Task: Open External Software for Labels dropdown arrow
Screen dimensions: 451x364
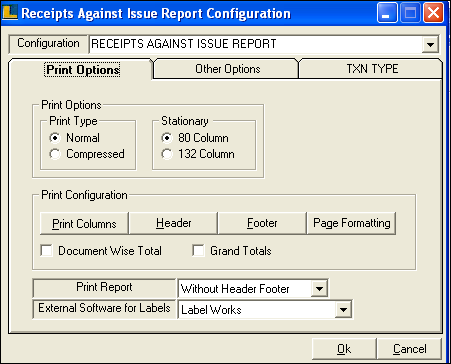Action: pos(343,310)
